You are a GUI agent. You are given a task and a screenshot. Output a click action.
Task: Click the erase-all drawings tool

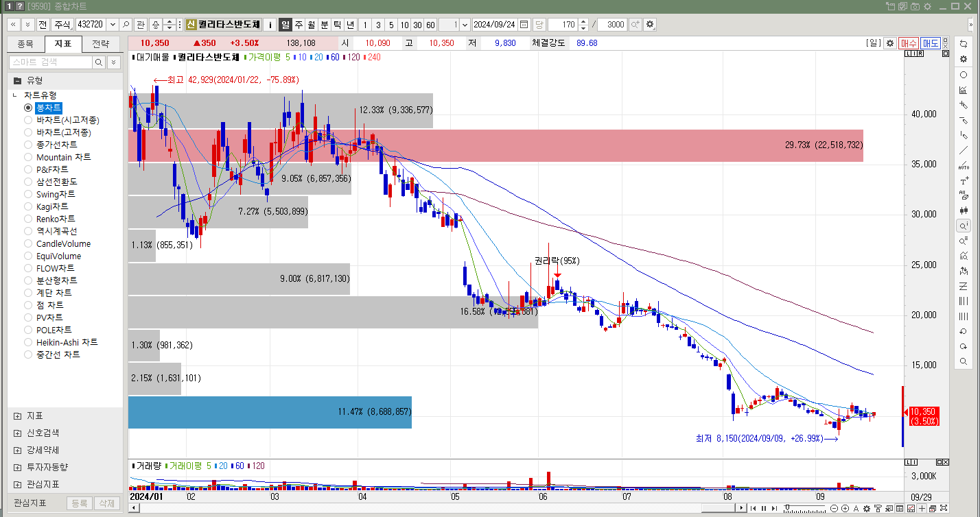964,195
